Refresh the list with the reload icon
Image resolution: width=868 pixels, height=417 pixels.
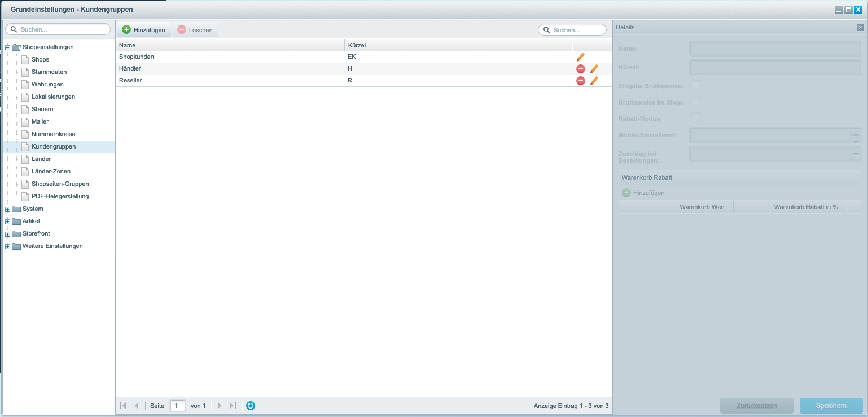point(251,406)
